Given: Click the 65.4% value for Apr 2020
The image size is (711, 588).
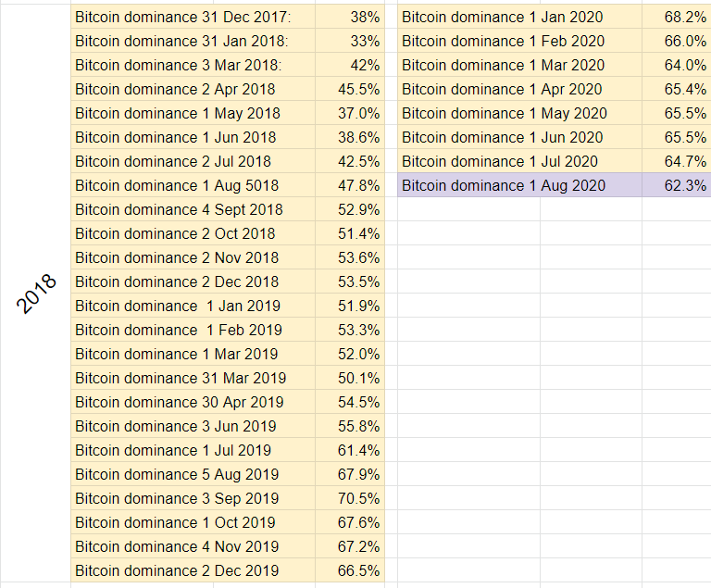Looking at the screenshot, I should point(677,89).
